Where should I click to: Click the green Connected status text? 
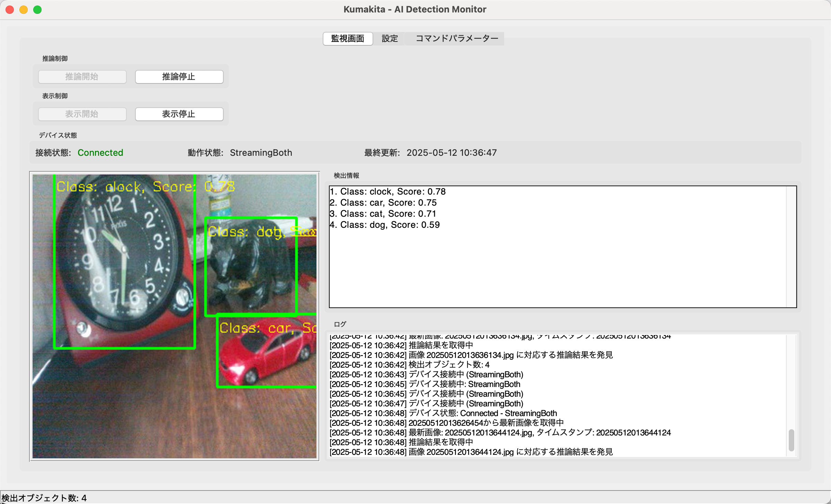coord(100,153)
